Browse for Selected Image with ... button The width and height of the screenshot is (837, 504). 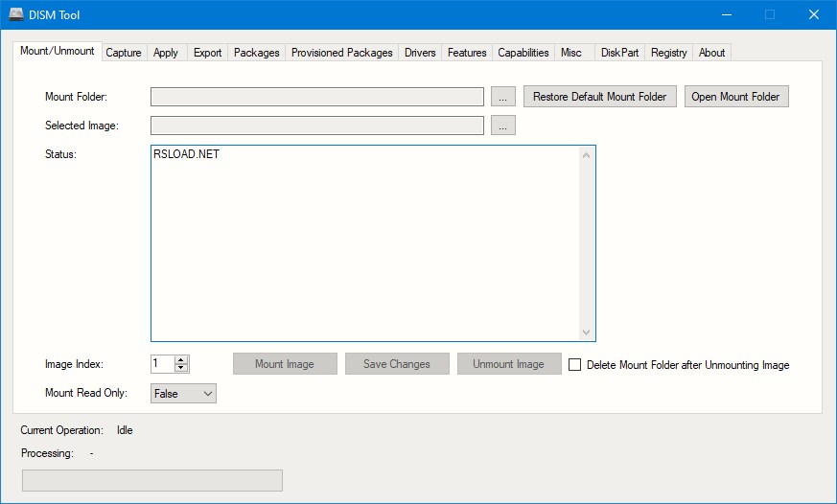[x=502, y=126]
